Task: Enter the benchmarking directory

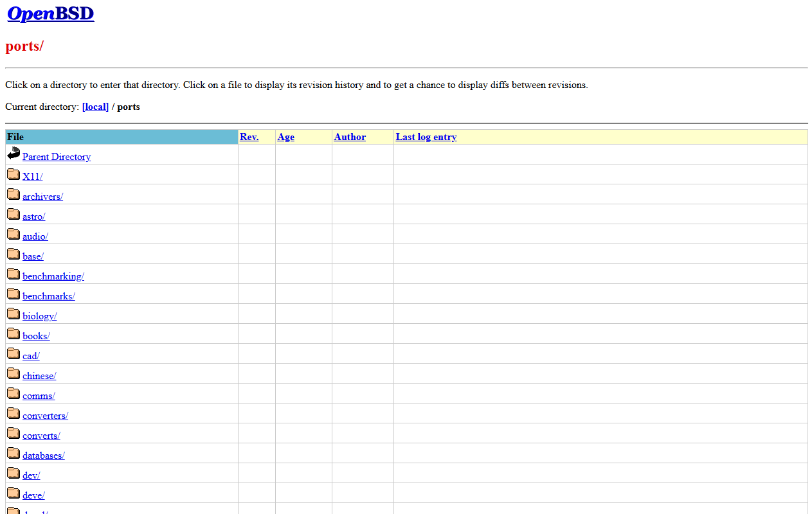Action: 53,276
